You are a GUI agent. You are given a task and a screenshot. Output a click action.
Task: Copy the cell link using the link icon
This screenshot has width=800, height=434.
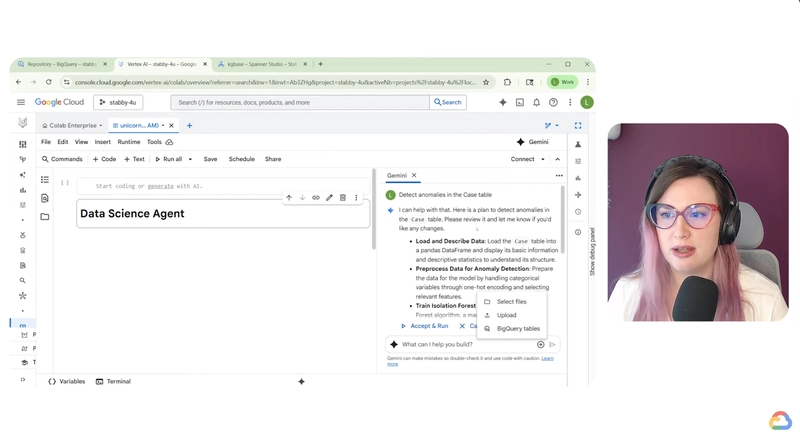316,198
